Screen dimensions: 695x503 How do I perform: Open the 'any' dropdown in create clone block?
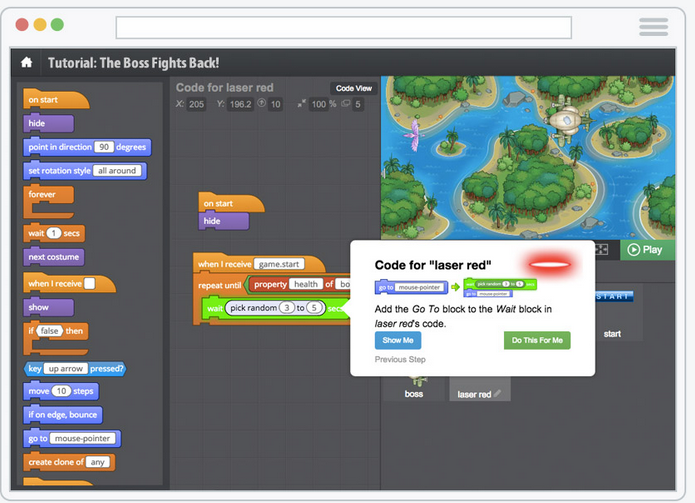tap(98, 462)
